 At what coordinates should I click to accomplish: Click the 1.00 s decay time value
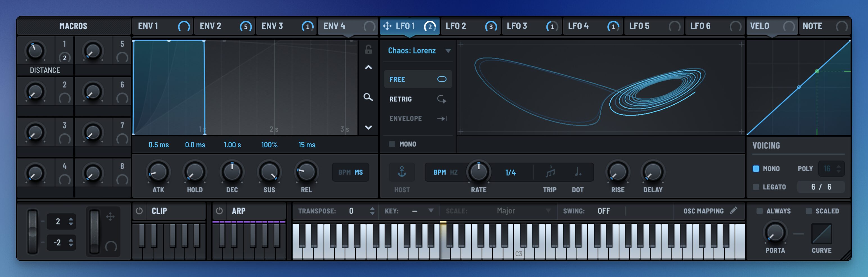pyautogui.click(x=232, y=145)
